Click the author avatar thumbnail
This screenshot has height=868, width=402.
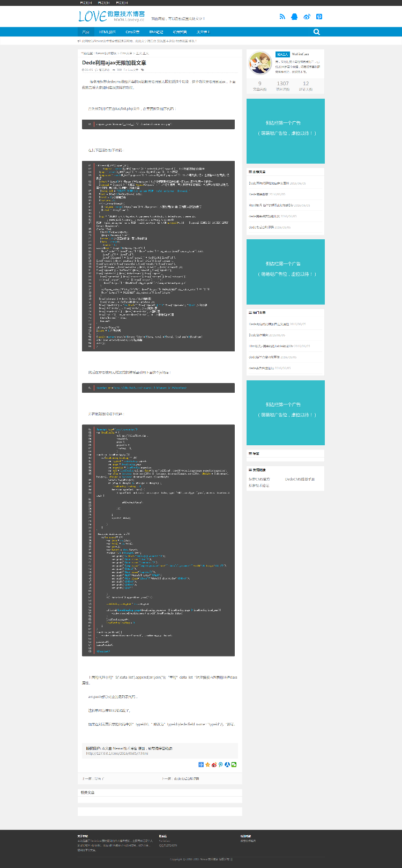(260, 63)
